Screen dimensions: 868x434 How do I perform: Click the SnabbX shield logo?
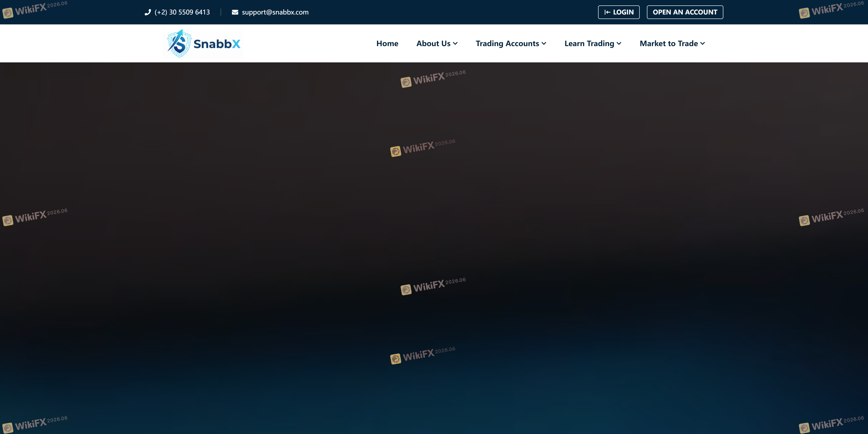point(180,43)
